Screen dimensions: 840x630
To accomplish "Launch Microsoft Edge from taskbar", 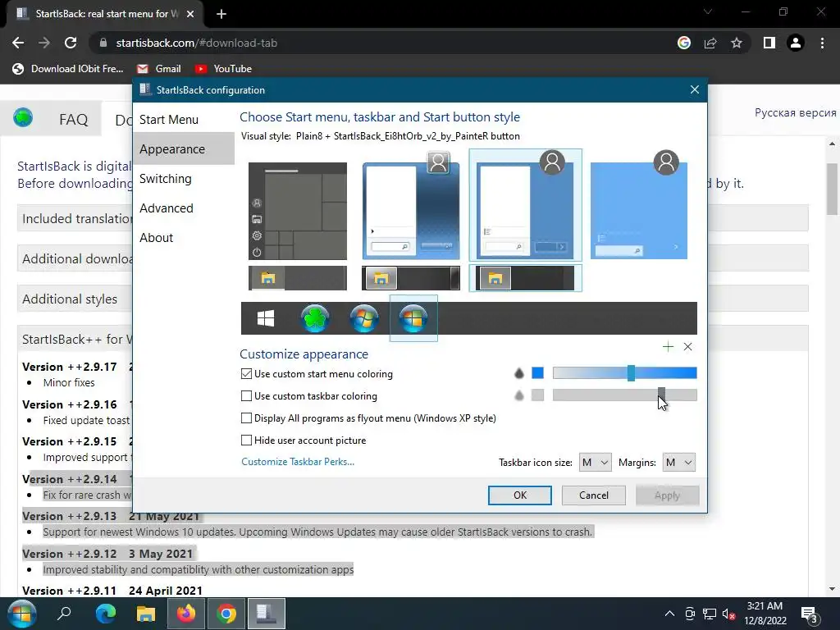I will point(106,614).
